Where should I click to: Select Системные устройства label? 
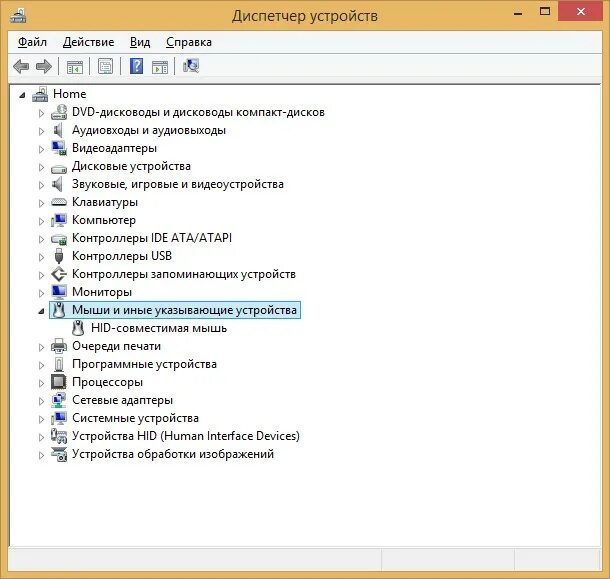tap(135, 418)
